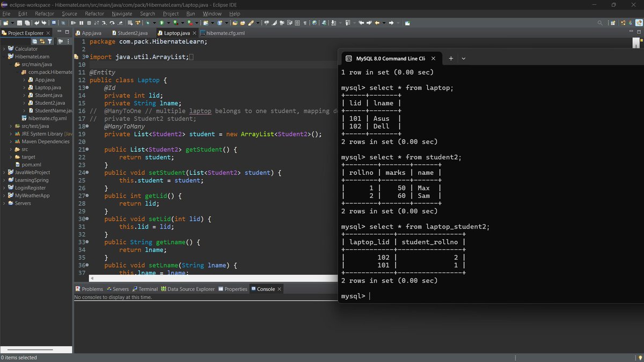The image size is (644, 362).
Task: Open the Terminal view tab
Action: 145,289
